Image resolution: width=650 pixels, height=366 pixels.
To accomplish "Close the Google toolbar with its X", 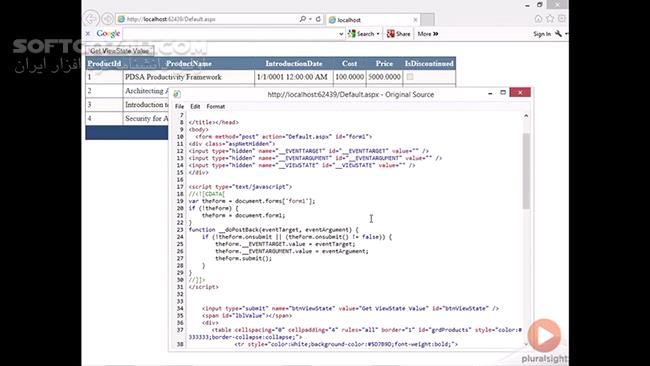I will 87,34.
